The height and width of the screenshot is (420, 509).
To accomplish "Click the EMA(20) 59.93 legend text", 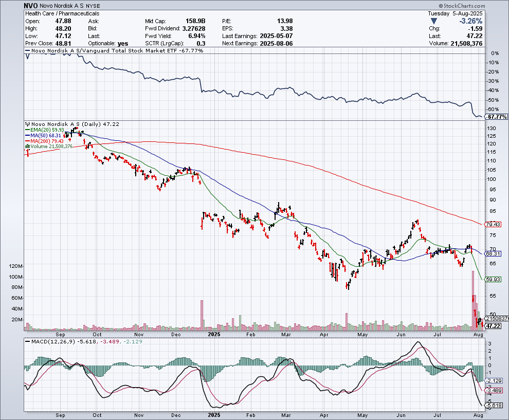I will 47,130.
